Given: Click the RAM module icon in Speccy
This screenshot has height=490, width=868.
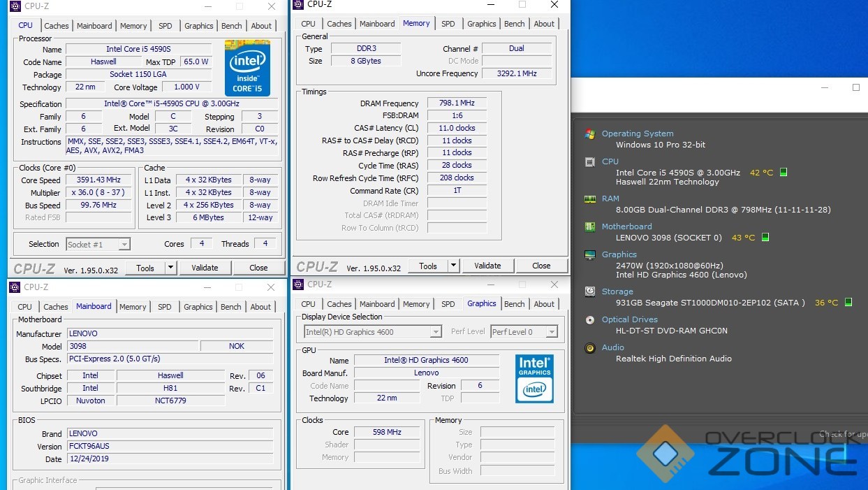Looking at the screenshot, I should pos(590,199).
